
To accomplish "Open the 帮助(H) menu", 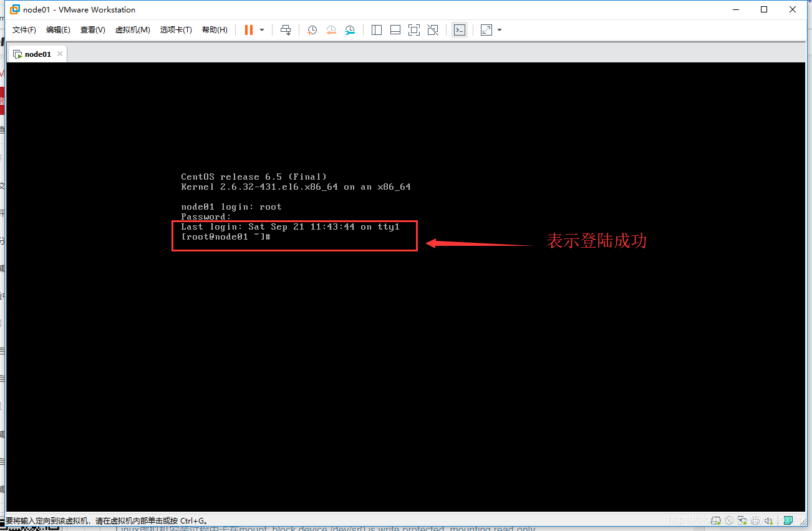I will (215, 30).
